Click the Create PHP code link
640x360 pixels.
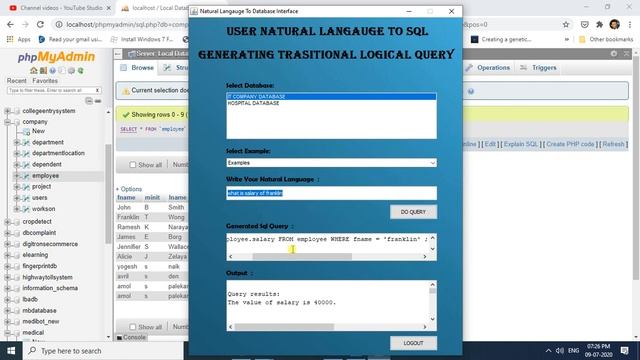click(570, 144)
